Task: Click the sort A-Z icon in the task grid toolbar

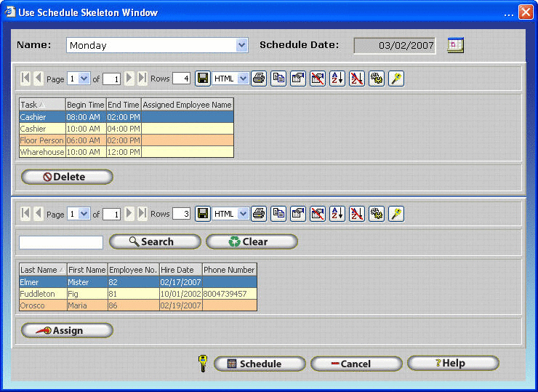Action: [x=337, y=79]
